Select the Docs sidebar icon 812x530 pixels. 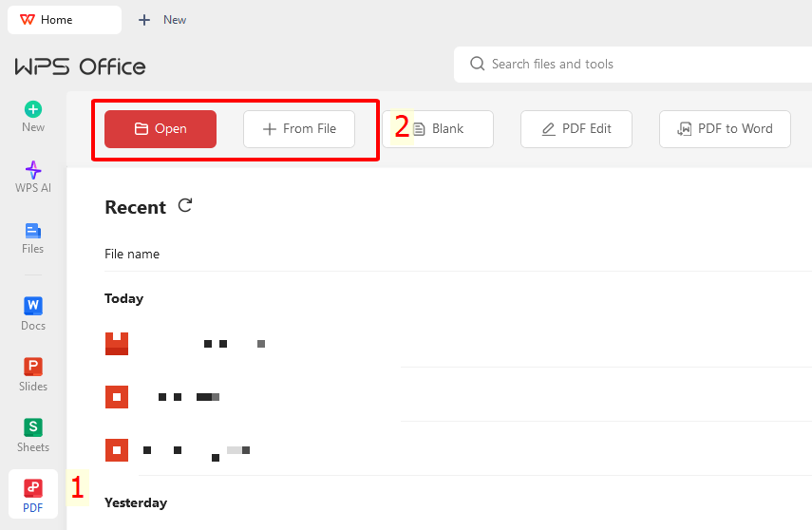(x=33, y=306)
